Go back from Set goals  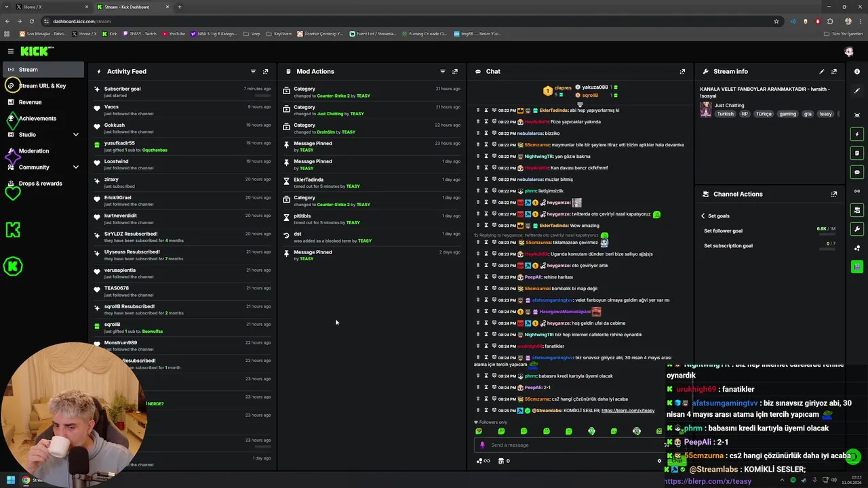pos(703,216)
